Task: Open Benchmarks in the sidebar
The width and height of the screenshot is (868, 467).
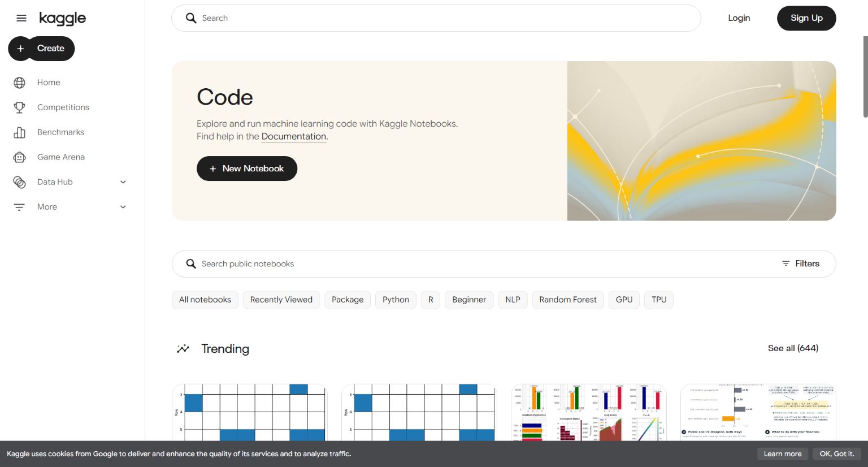Action: click(x=60, y=132)
